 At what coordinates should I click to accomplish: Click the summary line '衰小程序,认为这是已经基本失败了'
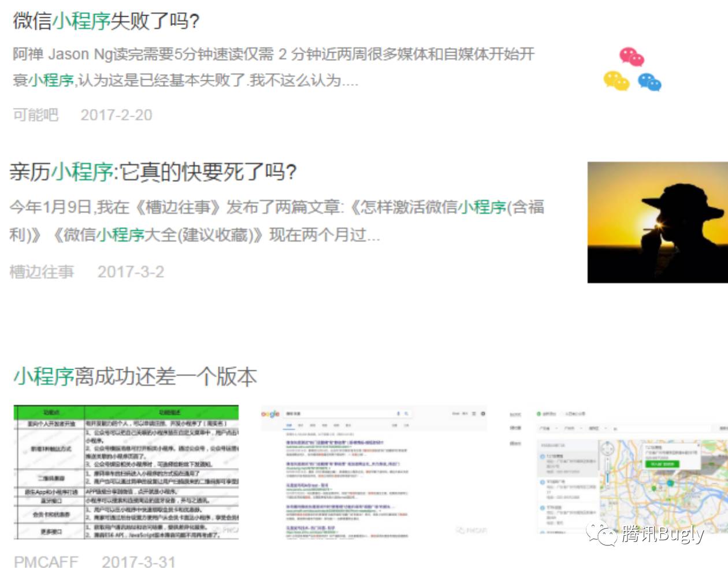coord(185,80)
